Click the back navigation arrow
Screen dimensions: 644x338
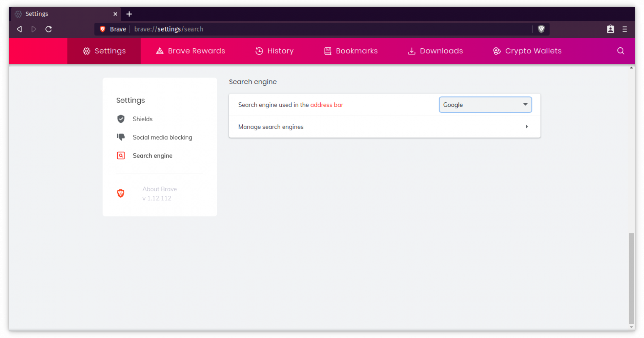pyautogui.click(x=20, y=29)
